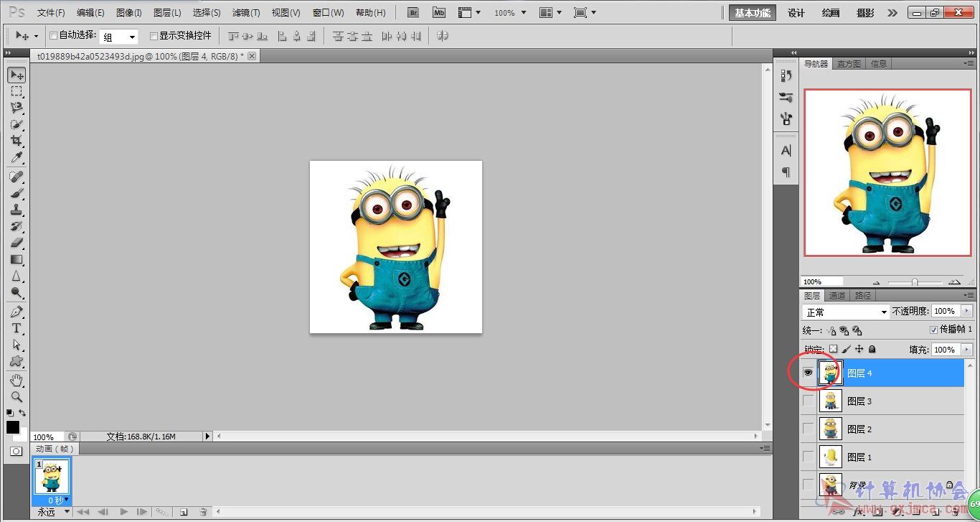Switch to the 直方图 tab
The image size is (980, 522).
[x=849, y=64]
